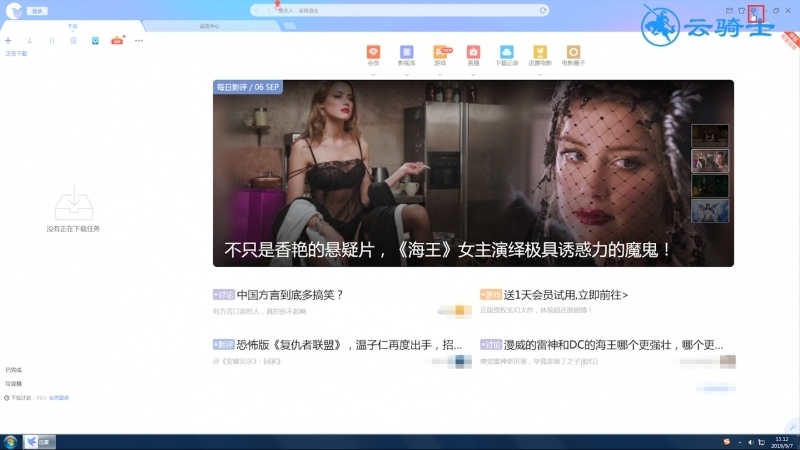Click the Sogou input icon in the system tray
800x450 pixels.
point(727,442)
